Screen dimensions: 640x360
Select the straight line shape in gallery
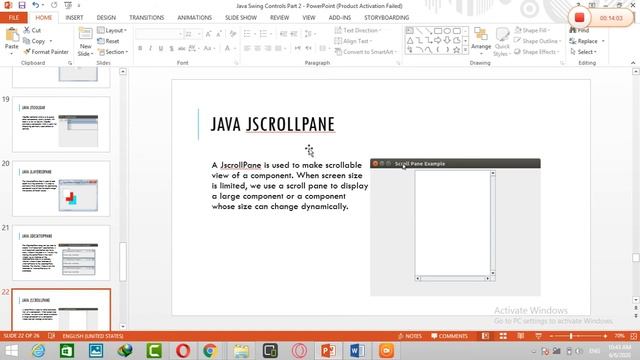(x=419, y=31)
